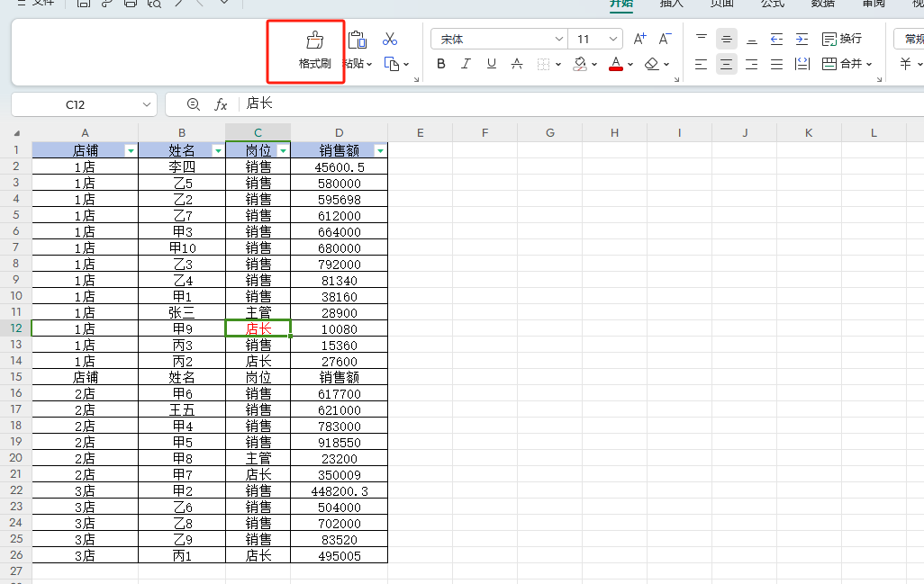Select cell containing 丙1
Screen dimensions: 924x584
(182, 556)
